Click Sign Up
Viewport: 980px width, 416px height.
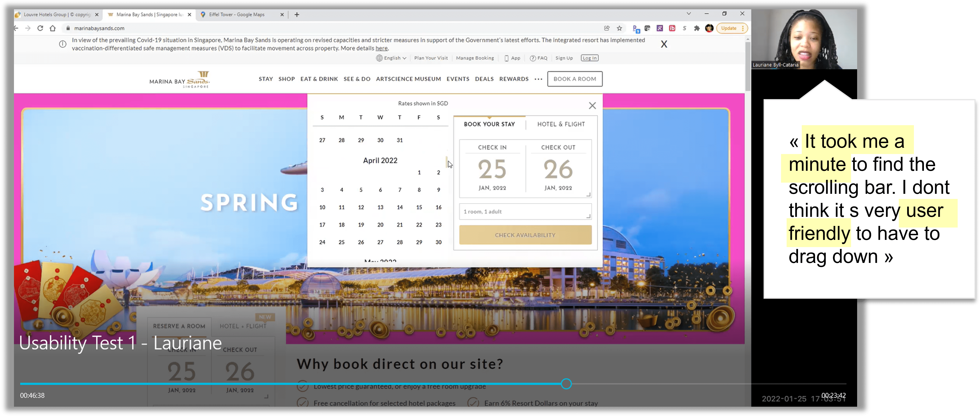(564, 58)
